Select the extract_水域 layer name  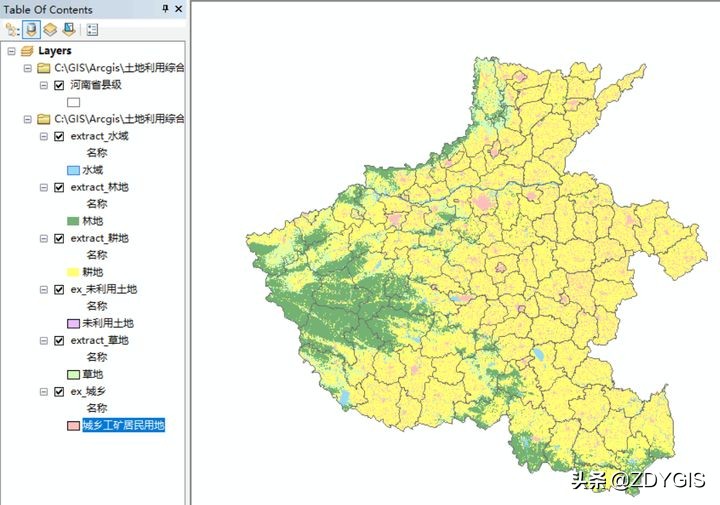(x=100, y=136)
